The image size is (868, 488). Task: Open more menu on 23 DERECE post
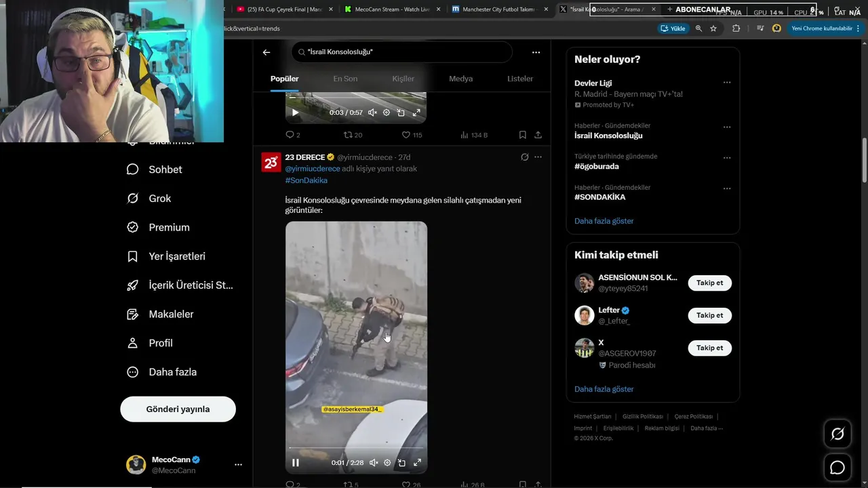[538, 157]
